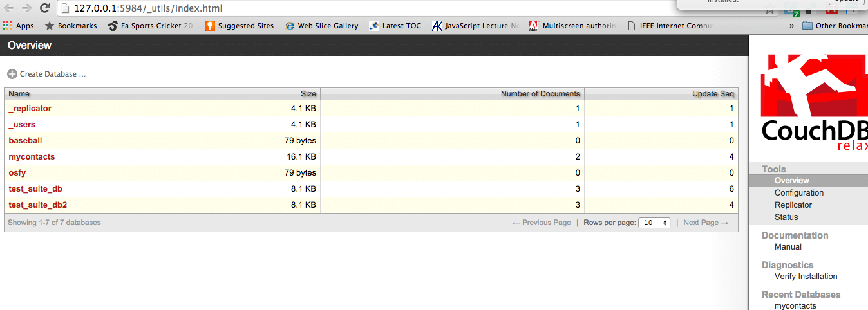Click the Recent Databases heading
The width and height of the screenshot is (868, 310).
pyautogui.click(x=801, y=295)
